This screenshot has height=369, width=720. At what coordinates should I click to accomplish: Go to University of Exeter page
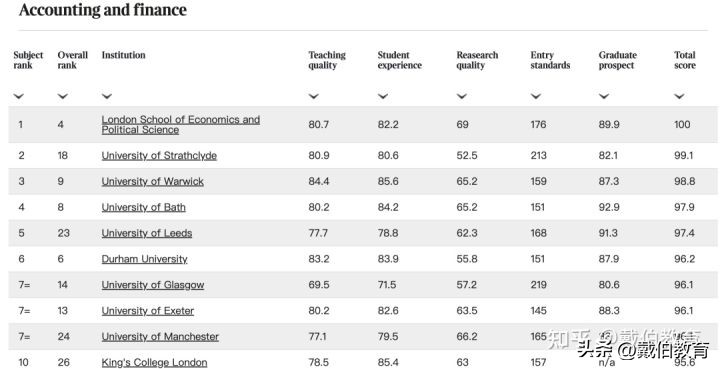pos(148,311)
